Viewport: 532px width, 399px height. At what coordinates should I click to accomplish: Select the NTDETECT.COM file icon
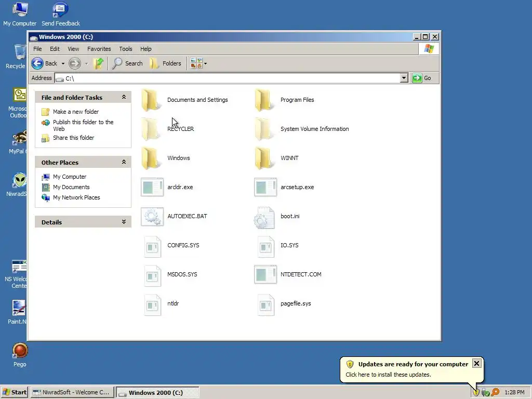pyautogui.click(x=265, y=274)
